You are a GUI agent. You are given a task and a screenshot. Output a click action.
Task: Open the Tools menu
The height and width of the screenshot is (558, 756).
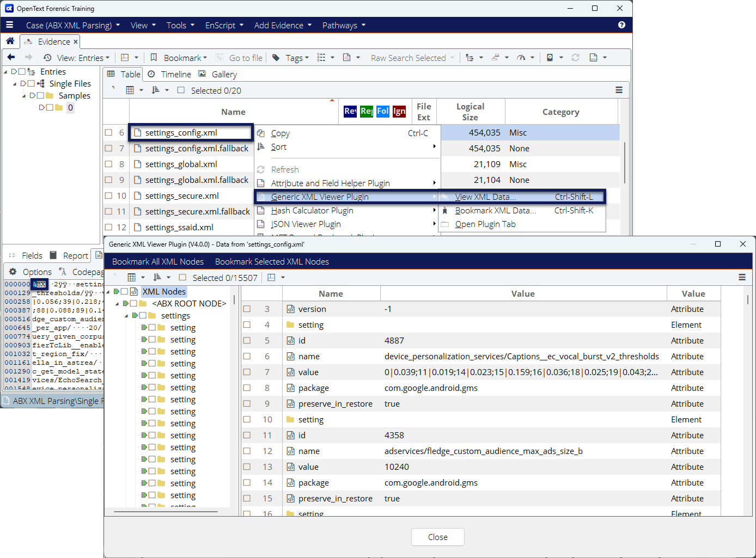point(180,25)
